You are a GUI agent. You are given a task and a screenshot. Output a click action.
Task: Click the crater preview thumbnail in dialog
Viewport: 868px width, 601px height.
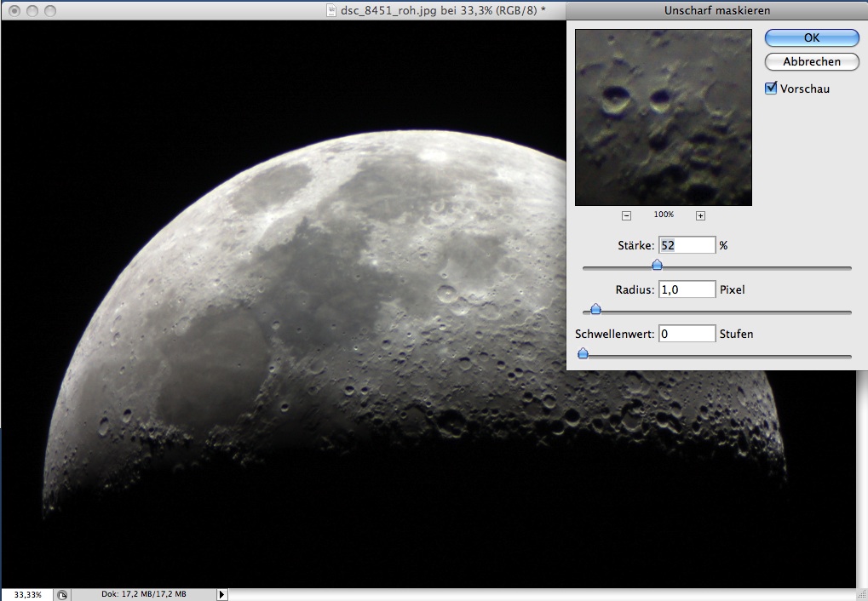(664, 117)
